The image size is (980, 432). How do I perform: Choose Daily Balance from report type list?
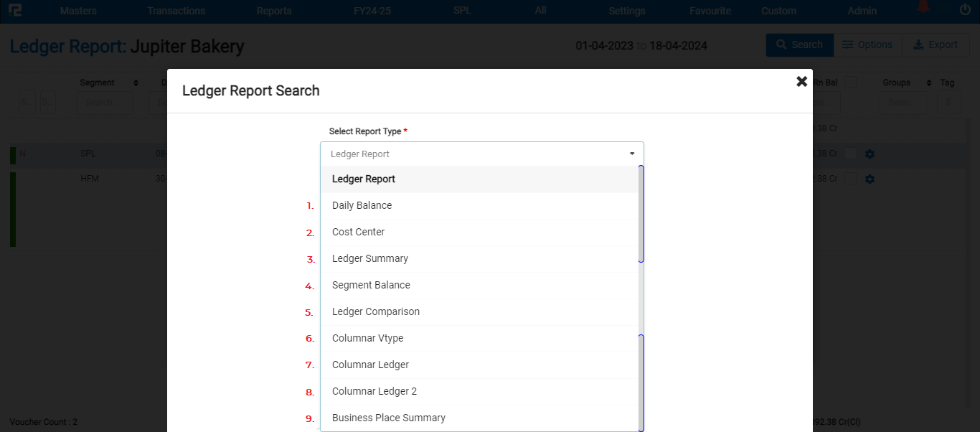coord(362,205)
